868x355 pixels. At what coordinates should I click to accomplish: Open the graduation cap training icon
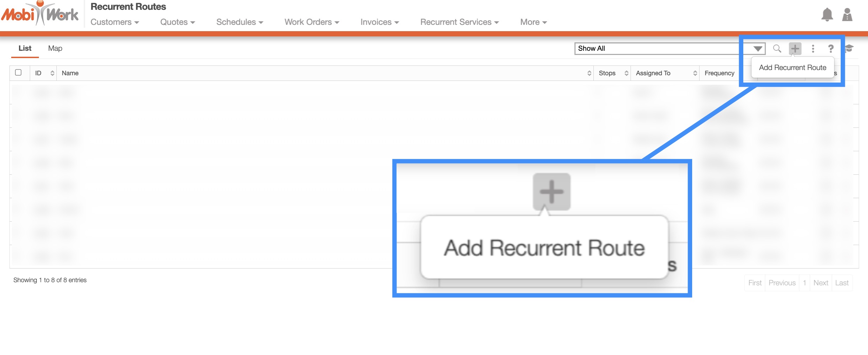tap(849, 49)
